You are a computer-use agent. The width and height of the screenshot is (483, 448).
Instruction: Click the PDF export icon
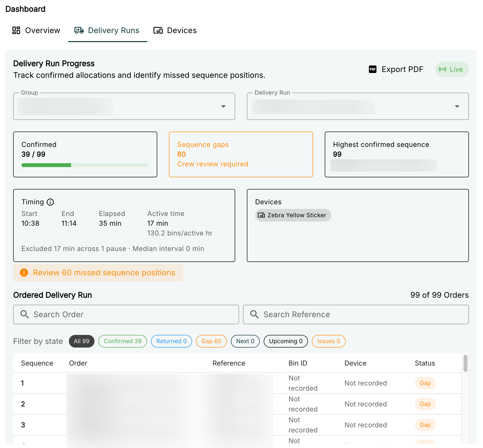pyautogui.click(x=373, y=69)
